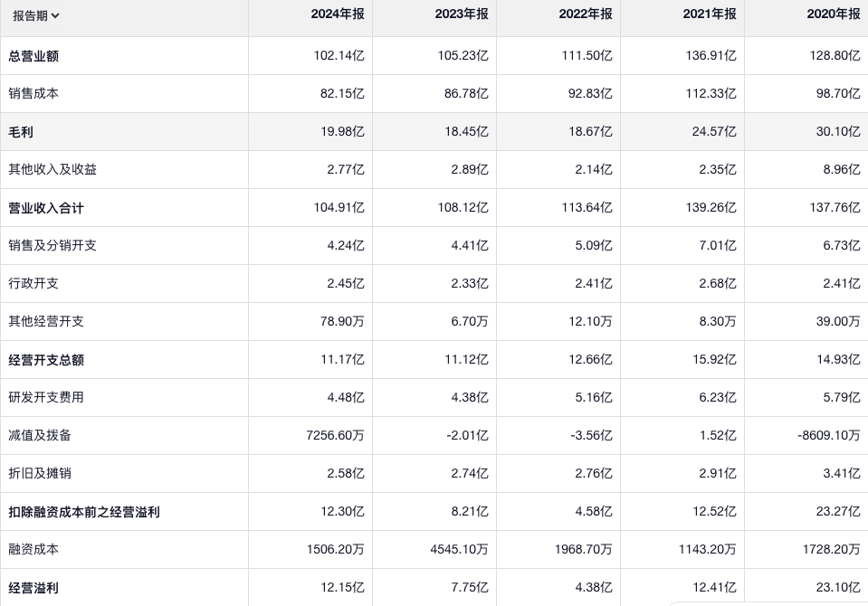The image size is (868, 606).
Task: Select the 2021年报 column header
Action: [x=710, y=14]
